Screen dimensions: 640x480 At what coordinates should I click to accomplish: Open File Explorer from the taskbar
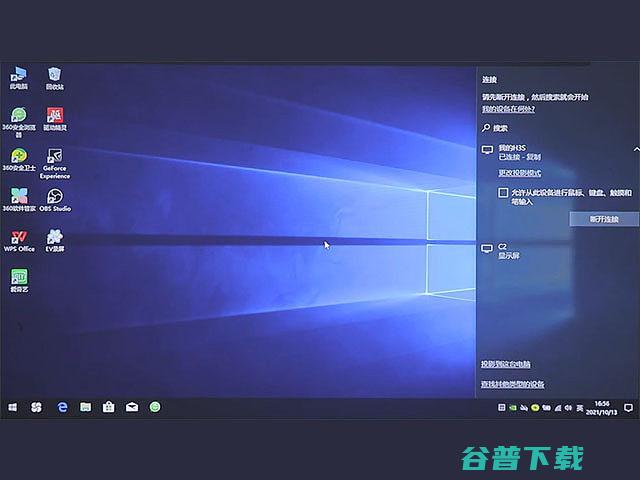[x=85, y=407]
